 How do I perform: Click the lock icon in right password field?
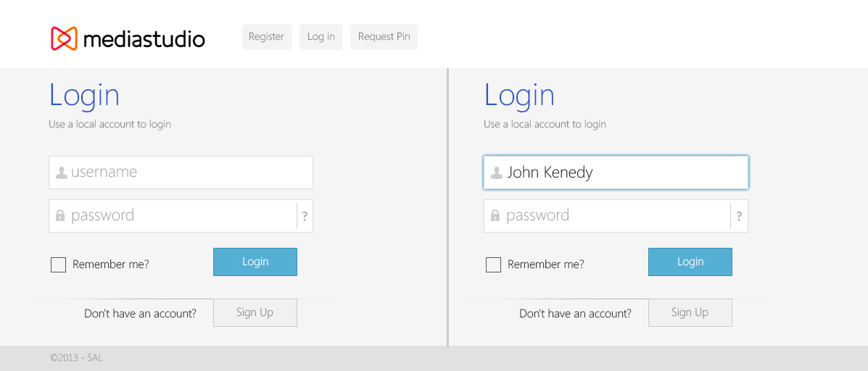[x=495, y=216]
